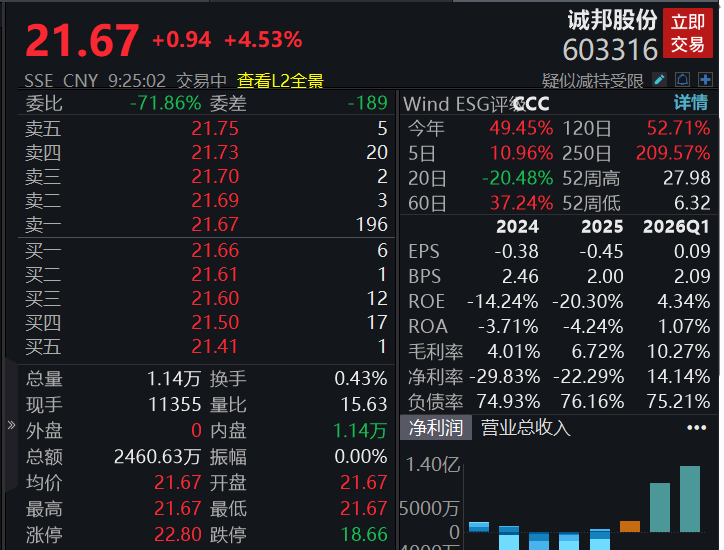
Task: Click the 2026Q1 毛利率 value 10.27%
Action: point(678,351)
